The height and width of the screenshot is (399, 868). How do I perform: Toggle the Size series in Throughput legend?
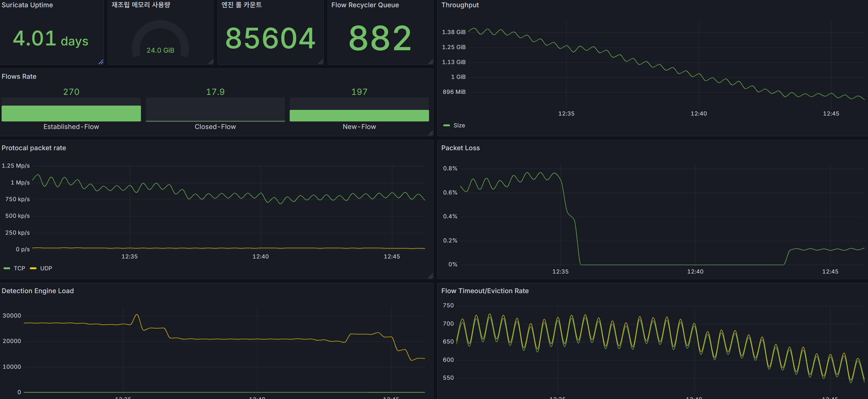coord(459,125)
